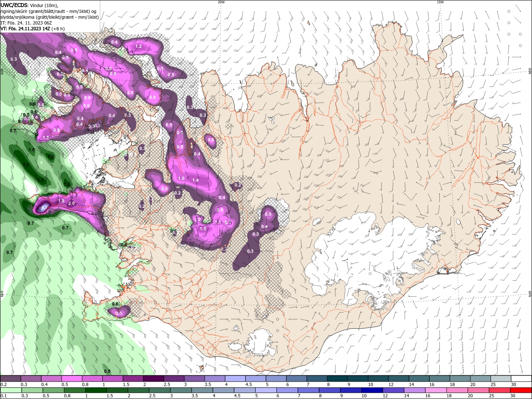Pick the lower legend swatch between 7 and 8
The height and width of the screenshot is (399, 532).
click(308, 390)
